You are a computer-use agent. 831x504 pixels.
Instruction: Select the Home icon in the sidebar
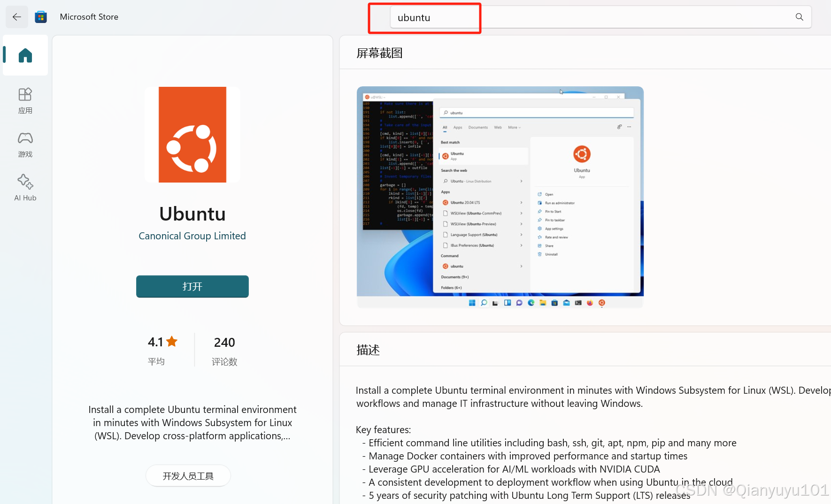tap(25, 55)
